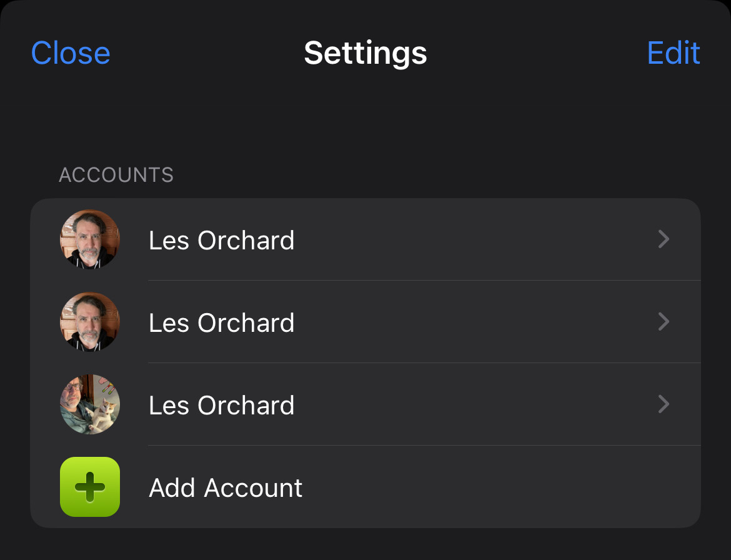This screenshot has height=560, width=731.
Task: Tap the Add Account label
Action: [226, 488]
